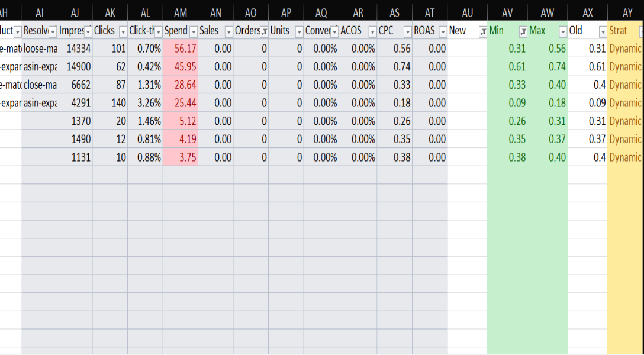Select column AQ header

coord(321,13)
